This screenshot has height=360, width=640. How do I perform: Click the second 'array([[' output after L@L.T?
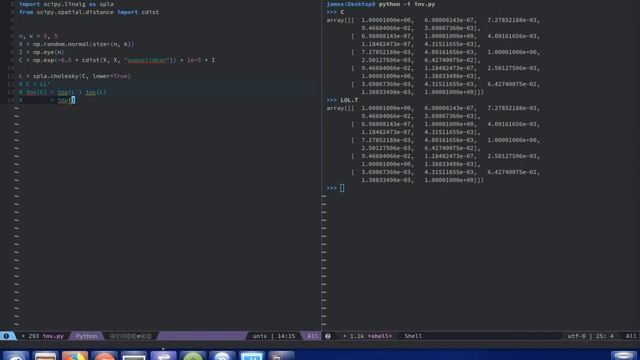tap(433, 108)
